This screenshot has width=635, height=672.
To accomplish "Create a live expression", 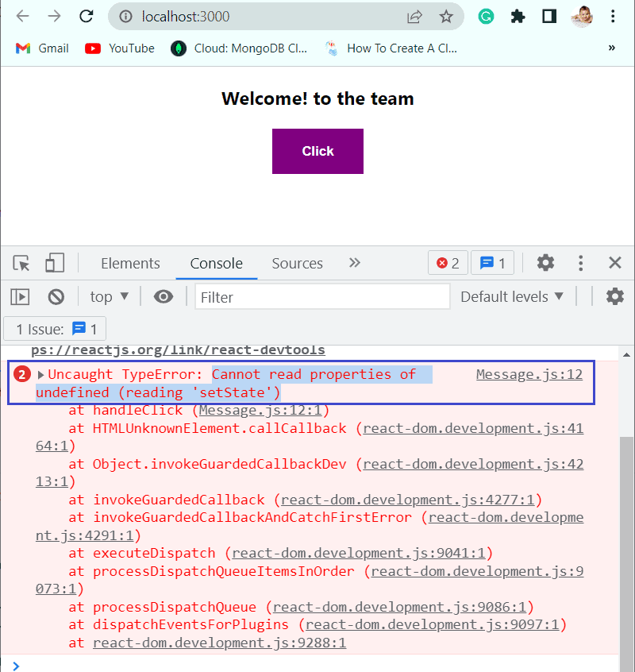I will [x=163, y=296].
